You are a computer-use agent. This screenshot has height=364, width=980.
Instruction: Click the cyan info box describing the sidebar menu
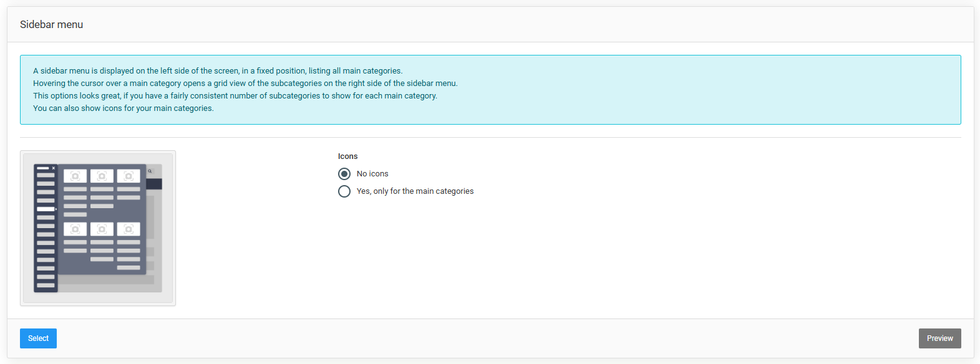pos(490,90)
